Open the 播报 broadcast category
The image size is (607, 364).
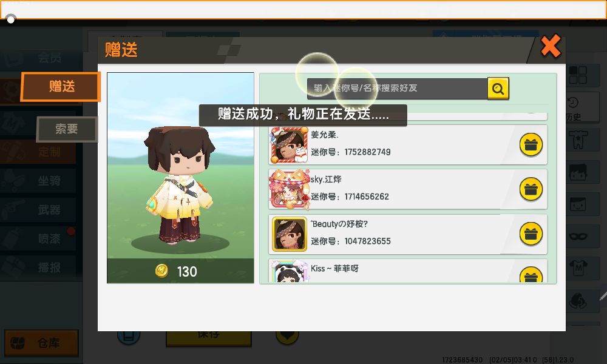tap(39, 268)
